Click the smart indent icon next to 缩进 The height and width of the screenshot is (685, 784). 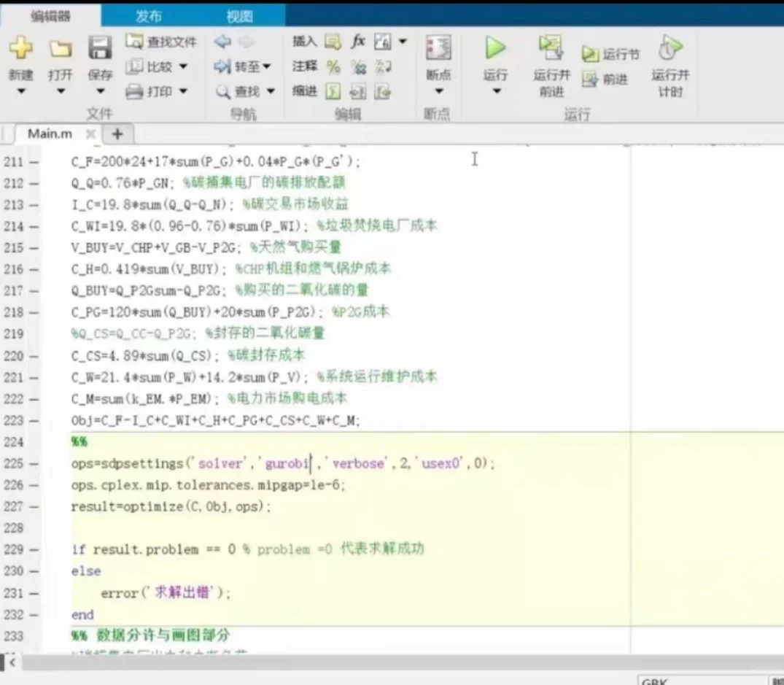click(333, 91)
